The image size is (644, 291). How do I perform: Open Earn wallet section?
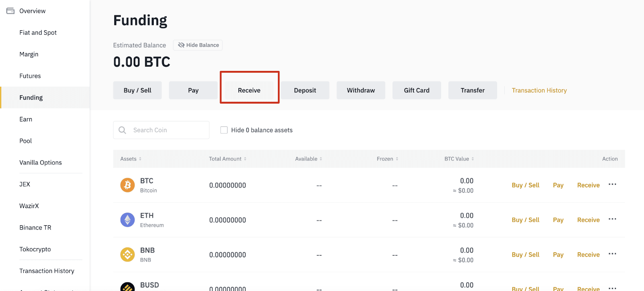[x=26, y=119]
